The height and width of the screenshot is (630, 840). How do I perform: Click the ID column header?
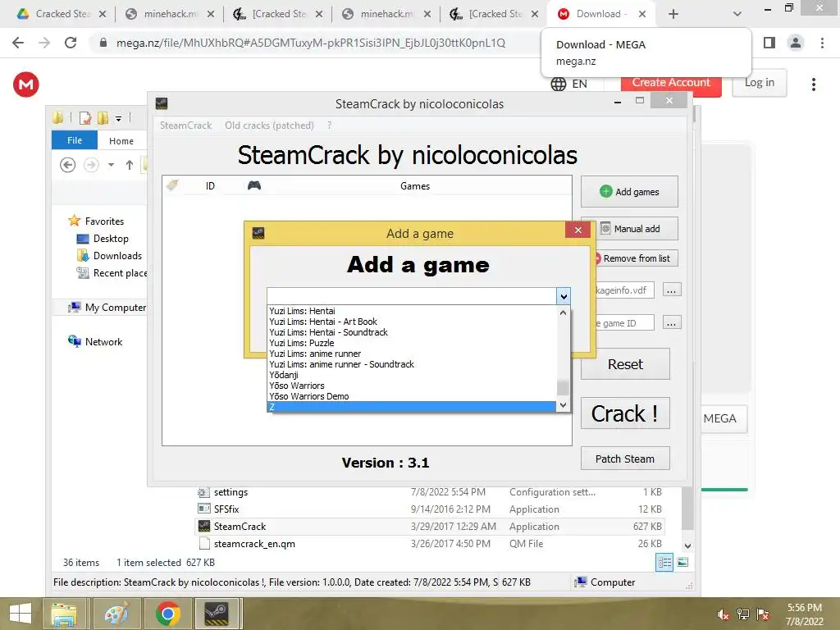(210, 186)
